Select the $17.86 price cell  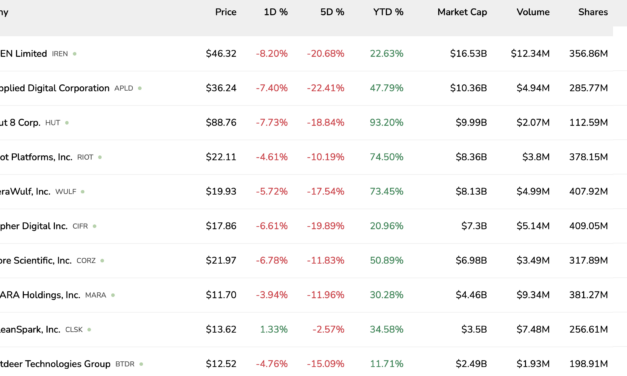click(x=221, y=226)
